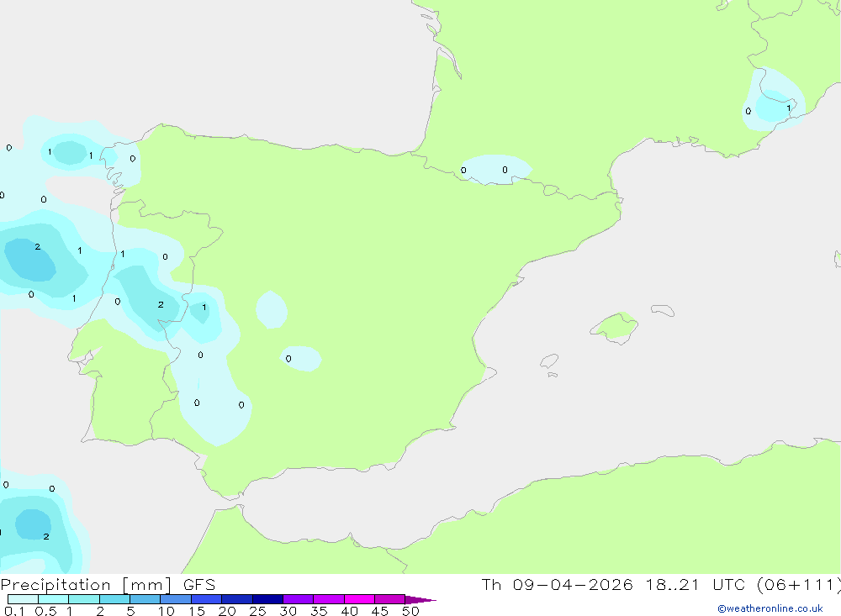Click the 1 mm blob northwest of Galicia

coord(69,153)
